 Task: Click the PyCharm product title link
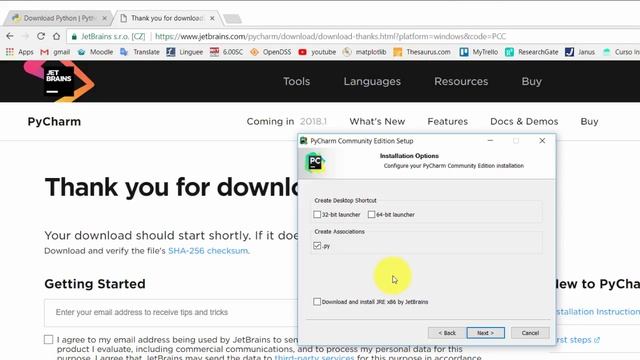(54, 122)
